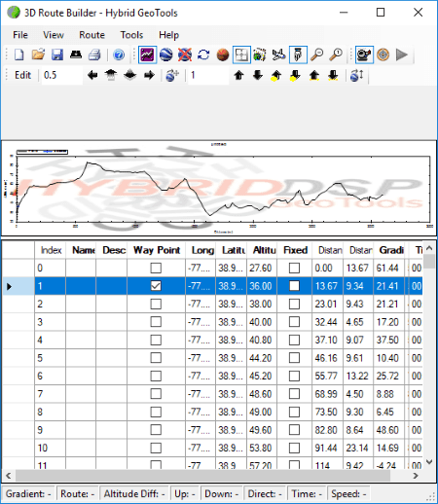Open the Route menu
The height and width of the screenshot is (504, 438).
point(92,35)
